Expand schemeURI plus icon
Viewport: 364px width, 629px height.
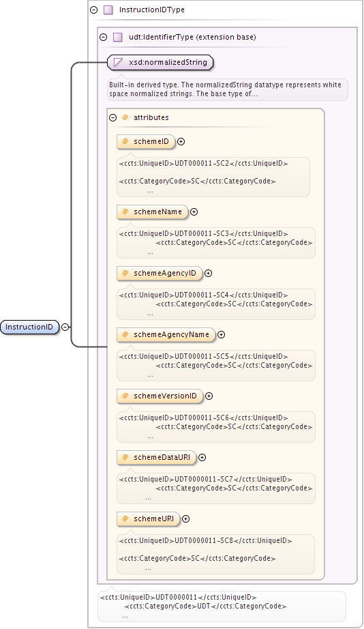tap(186, 518)
